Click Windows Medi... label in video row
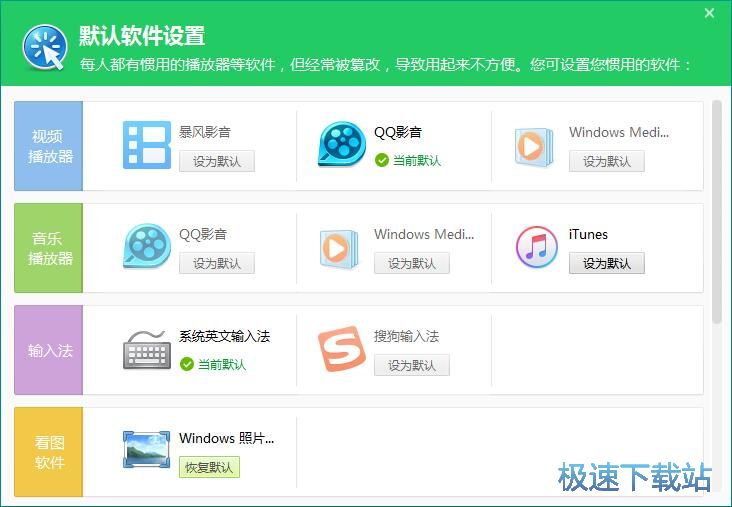 (x=619, y=132)
